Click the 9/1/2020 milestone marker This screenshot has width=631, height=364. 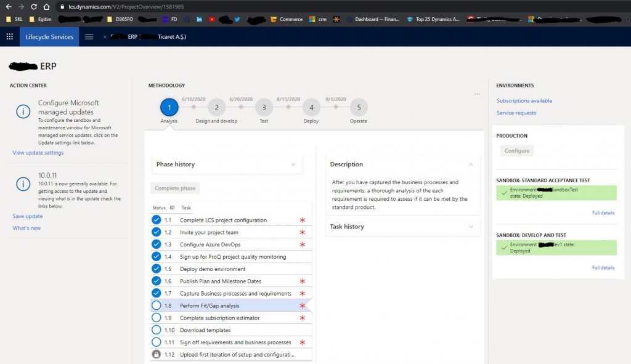tap(336, 107)
